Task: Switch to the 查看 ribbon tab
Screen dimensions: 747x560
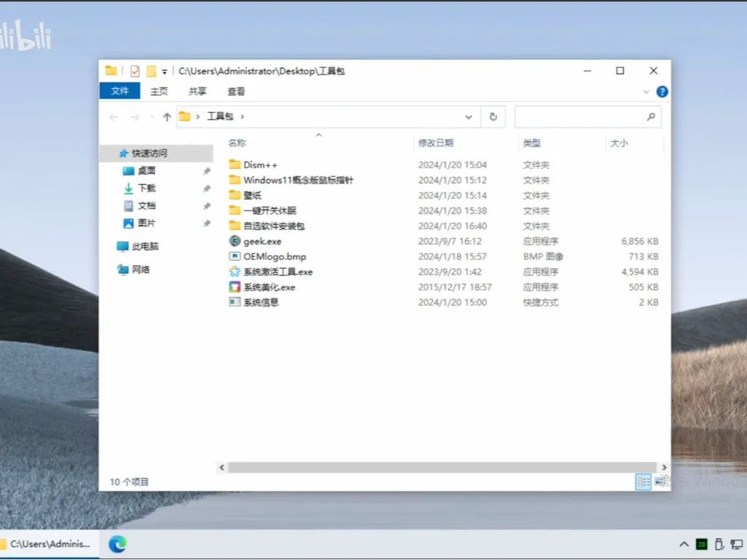Action: point(237,92)
